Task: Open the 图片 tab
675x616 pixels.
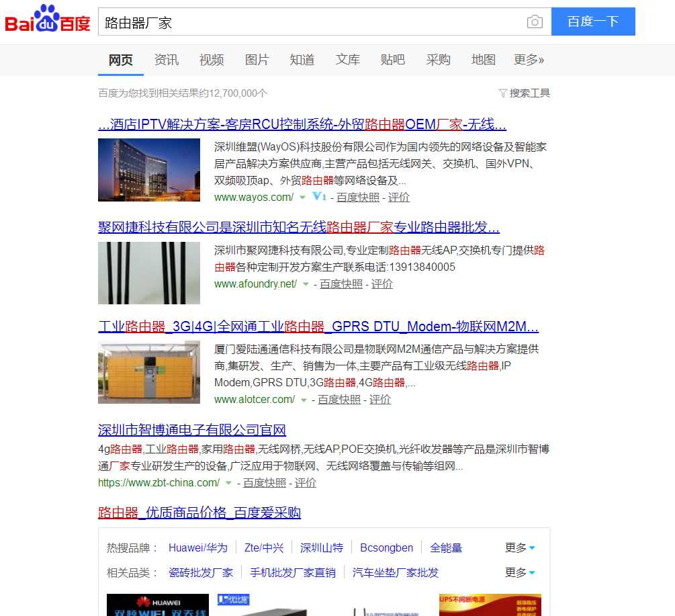Action: pyautogui.click(x=257, y=60)
